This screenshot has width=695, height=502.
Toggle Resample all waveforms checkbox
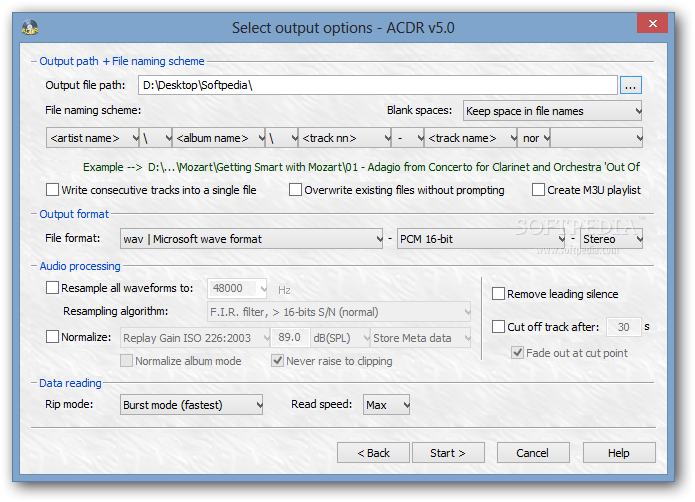click(52, 288)
